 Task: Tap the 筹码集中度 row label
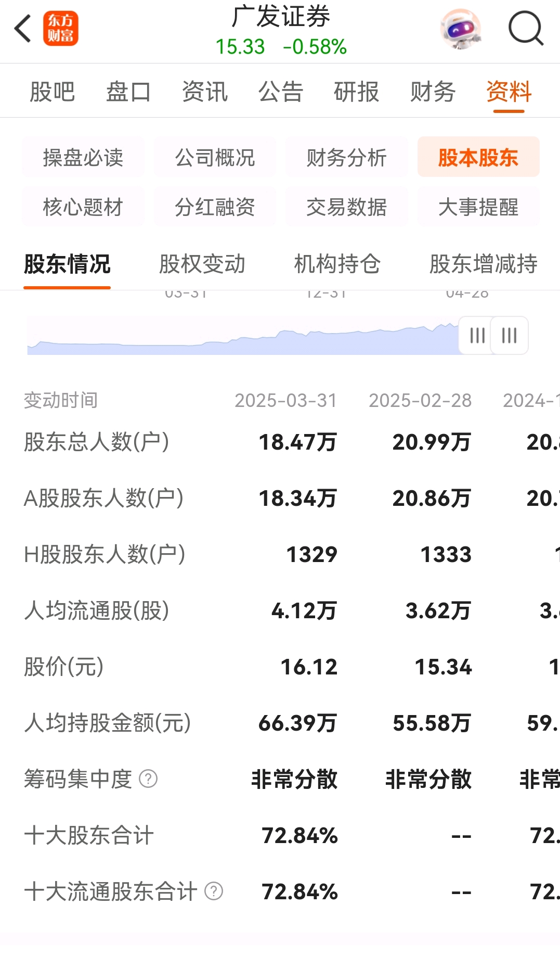tap(78, 779)
